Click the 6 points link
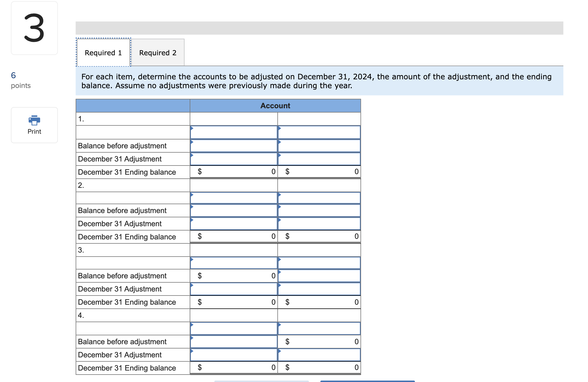Image resolution: width=588 pixels, height=382 pixels. [21, 80]
